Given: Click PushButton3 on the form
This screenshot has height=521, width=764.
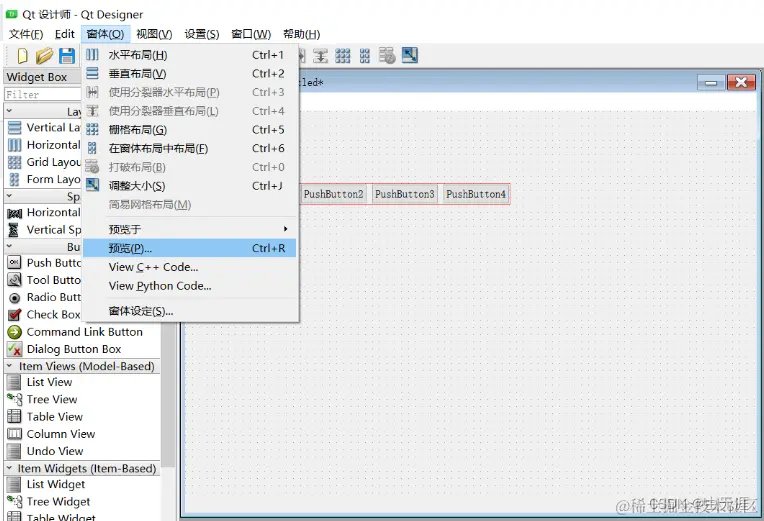Looking at the screenshot, I should pyautogui.click(x=404, y=194).
